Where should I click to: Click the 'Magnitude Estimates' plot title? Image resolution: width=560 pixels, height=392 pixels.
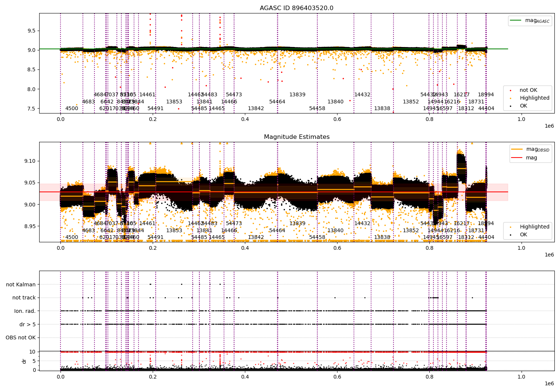[297, 137]
